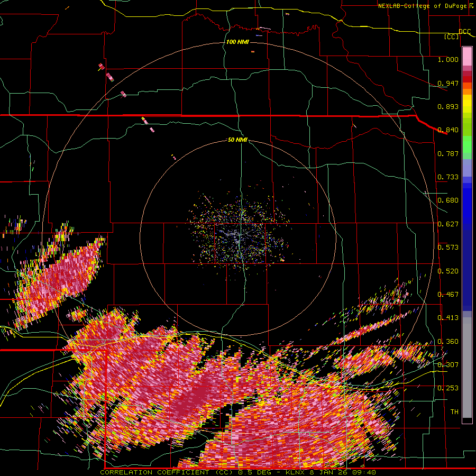Click the 0.520 legend value

click(x=448, y=271)
